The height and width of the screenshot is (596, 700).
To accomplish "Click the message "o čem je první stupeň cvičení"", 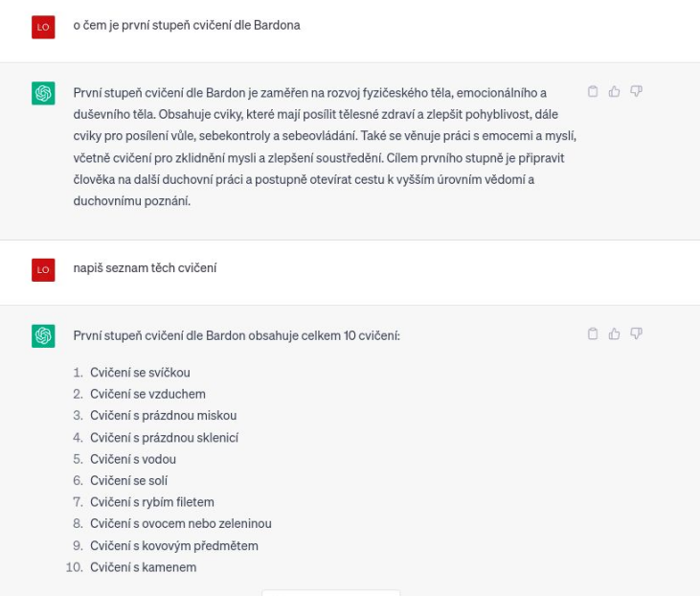I will click(x=187, y=26).
